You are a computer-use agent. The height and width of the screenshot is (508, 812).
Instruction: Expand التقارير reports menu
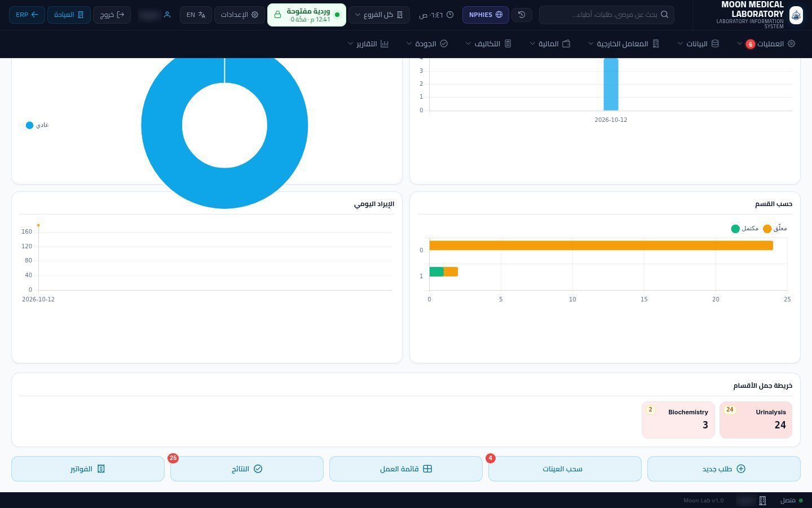coord(368,43)
